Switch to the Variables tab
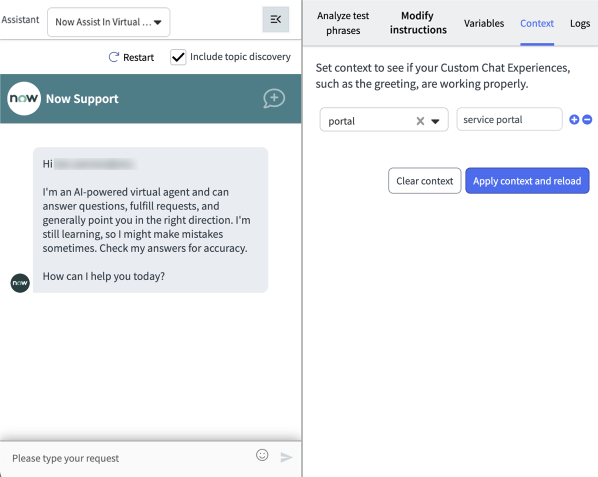Viewport: 598px width, 477px height. pos(484,24)
